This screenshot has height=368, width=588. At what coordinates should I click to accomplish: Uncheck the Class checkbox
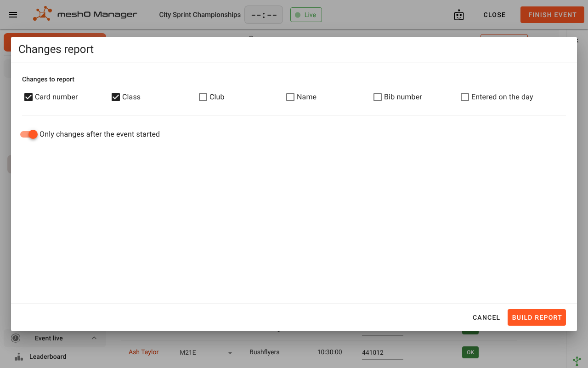(116, 97)
